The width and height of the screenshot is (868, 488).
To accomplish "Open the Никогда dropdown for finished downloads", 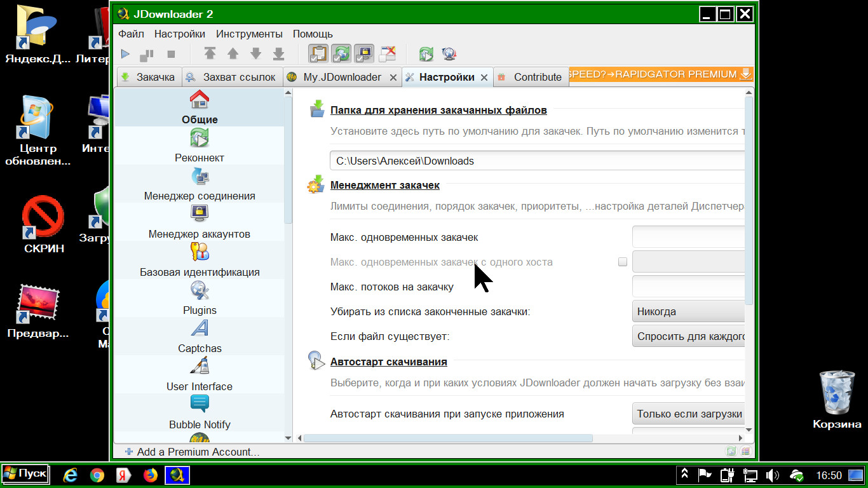I will tap(688, 311).
